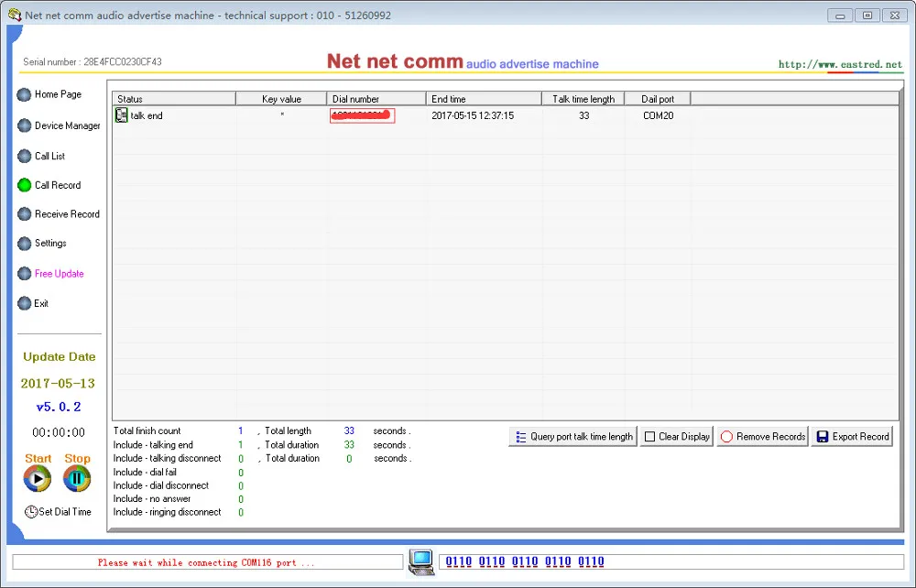Viewport: 916px width, 588px height.
Task: Sort by the End time column header
Action: (484, 99)
